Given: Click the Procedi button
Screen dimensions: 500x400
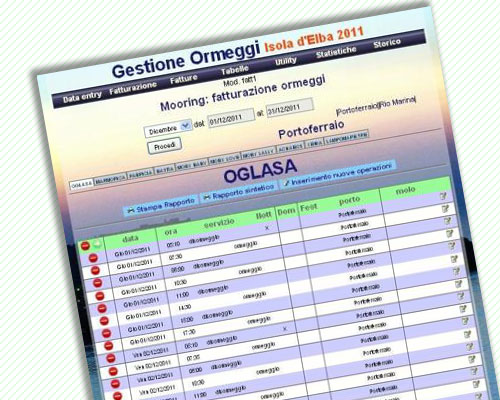Looking at the screenshot, I should 165,146.
